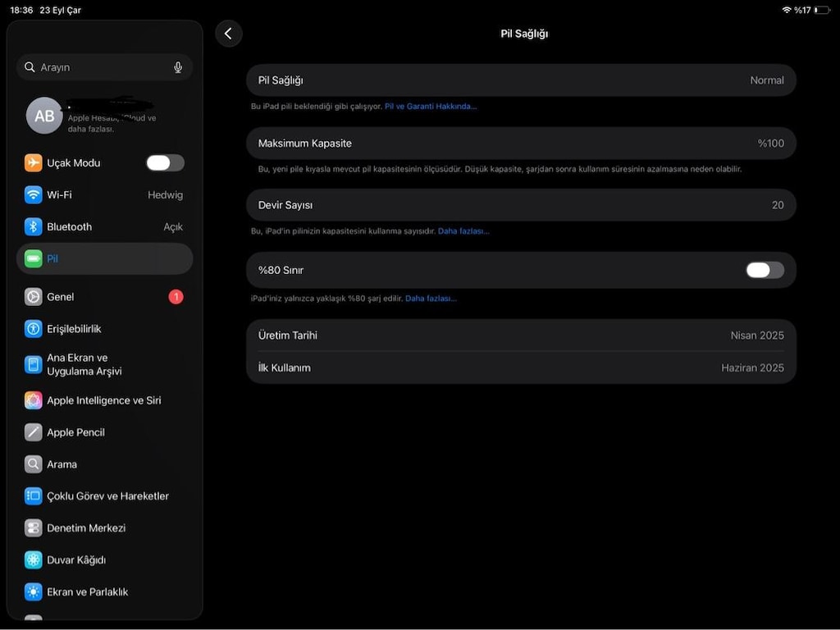The height and width of the screenshot is (630, 840).
Task: Open Genel settings section
Action: 105,297
